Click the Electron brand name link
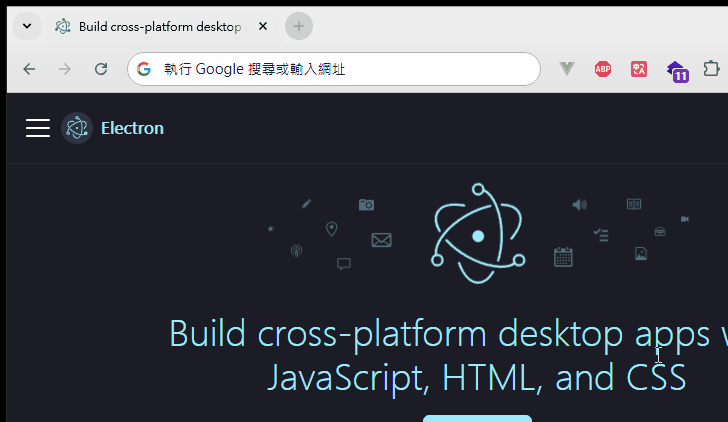The height and width of the screenshot is (422, 728). click(132, 128)
